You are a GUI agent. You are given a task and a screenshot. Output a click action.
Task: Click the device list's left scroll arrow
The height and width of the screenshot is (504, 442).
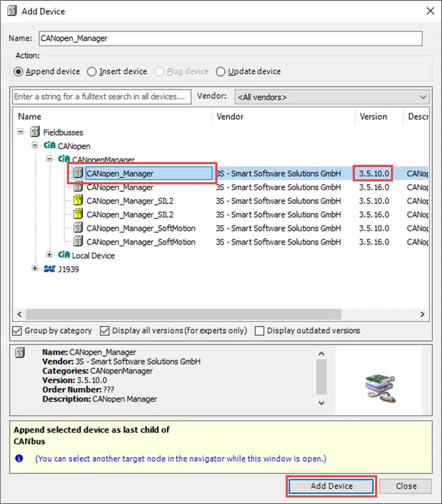(x=20, y=314)
